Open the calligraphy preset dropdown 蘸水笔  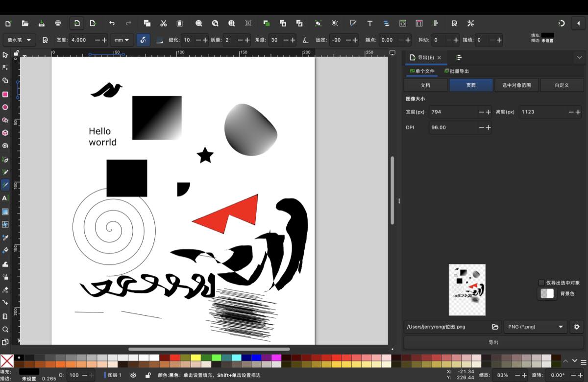tap(19, 40)
